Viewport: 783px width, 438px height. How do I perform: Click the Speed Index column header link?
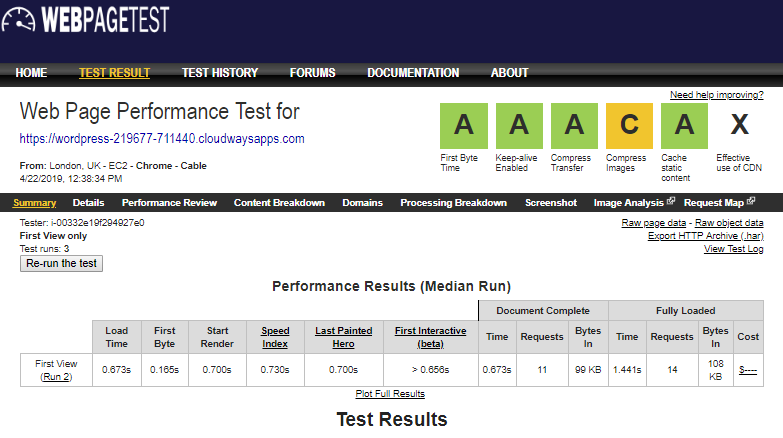click(x=275, y=337)
